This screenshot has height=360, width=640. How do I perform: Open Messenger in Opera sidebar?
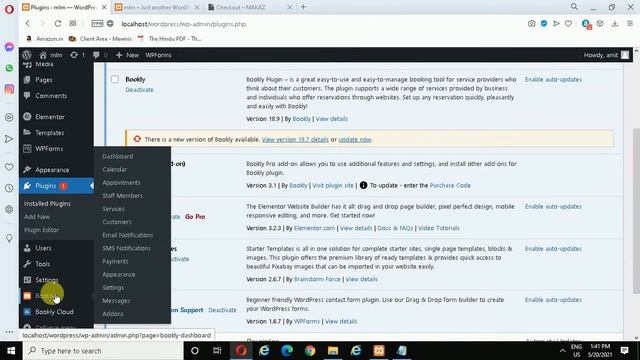9,47
